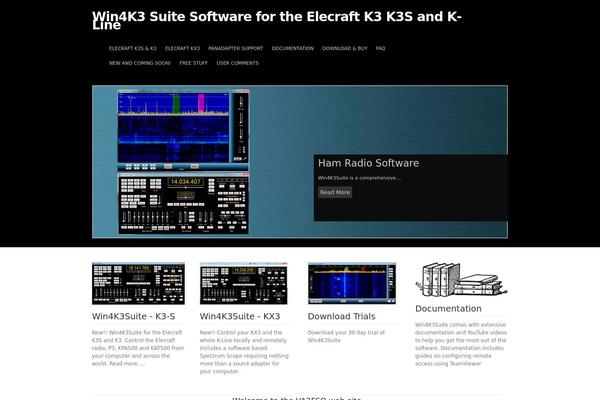This screenshot has width=600, height=400.
Task: Open the Free Stuff nav link
Action: (194, 63)
